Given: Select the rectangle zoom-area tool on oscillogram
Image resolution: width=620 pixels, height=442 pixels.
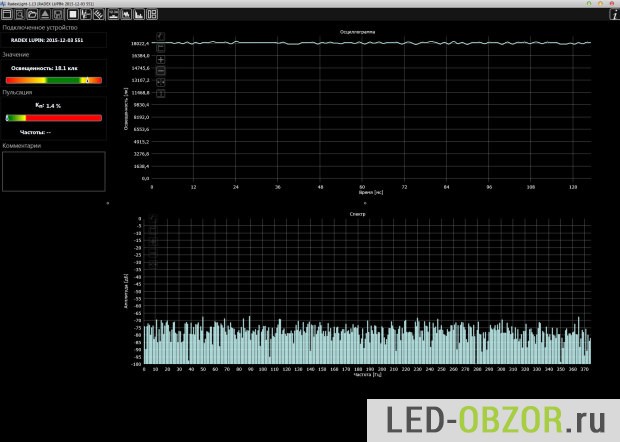Looking at the screenshot, I should point(161,48).
